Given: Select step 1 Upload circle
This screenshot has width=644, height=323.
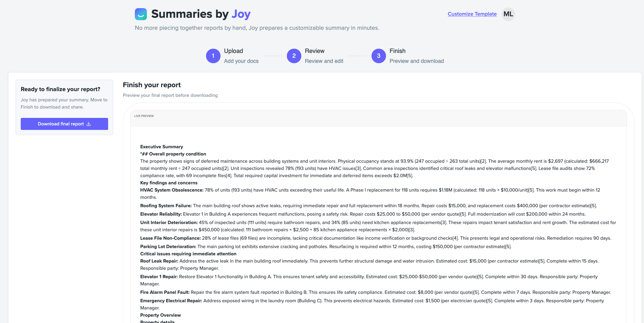Looking at the screenshot, I should [x=213, y=56].
